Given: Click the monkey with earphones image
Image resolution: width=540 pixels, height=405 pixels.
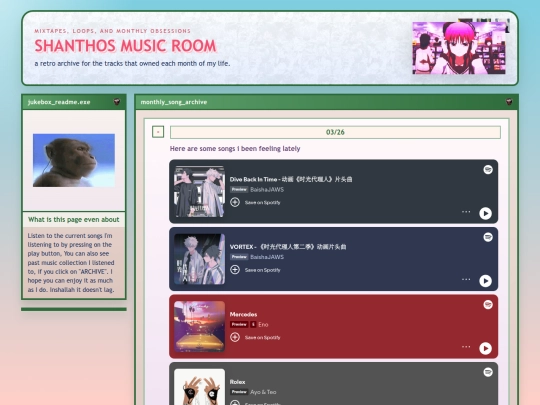Looking at the screenshot, I should (74, 160).
